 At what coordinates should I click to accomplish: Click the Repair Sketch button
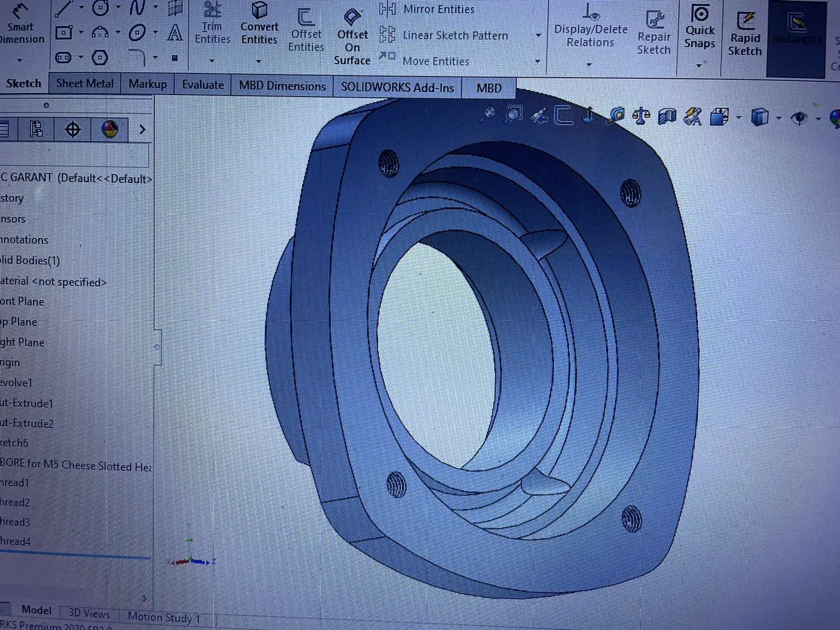(x=654, y=33)
